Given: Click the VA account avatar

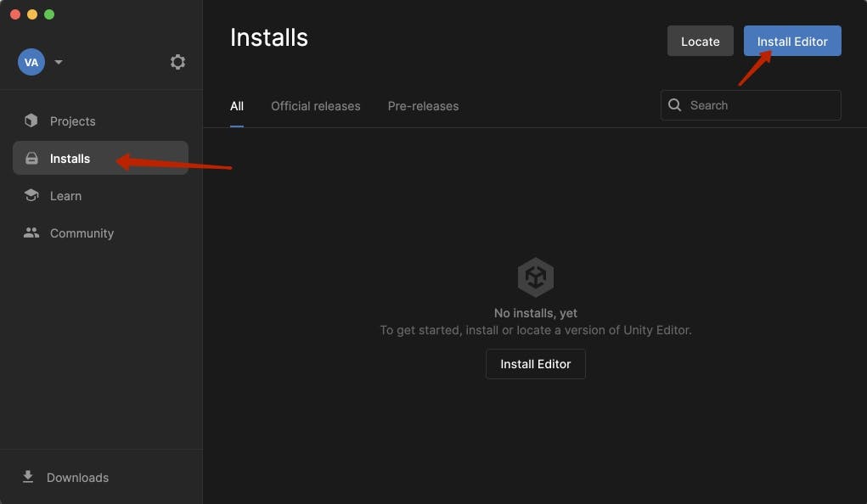Looking at the screenshot, I should click(x=31, y=62).
